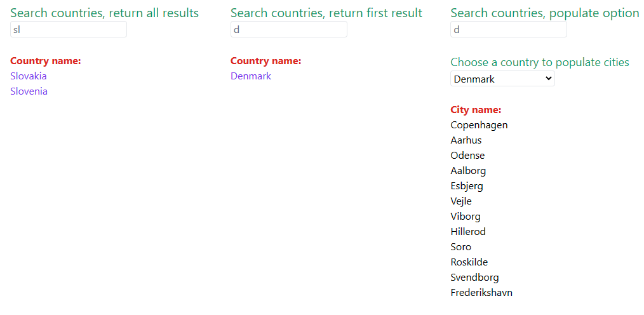The image size is (644, 315).
Task: Choose Esbjerg in the cities list
Action: [x=467, y=186]
